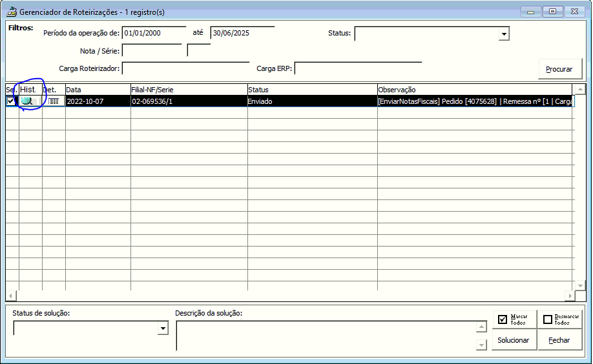Select the Enviado status cell
The image size is (593, 364).
point(313,101)
